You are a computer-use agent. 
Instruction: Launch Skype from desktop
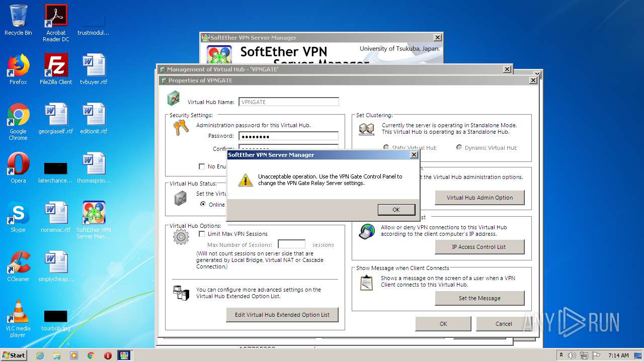pos(18,217)
